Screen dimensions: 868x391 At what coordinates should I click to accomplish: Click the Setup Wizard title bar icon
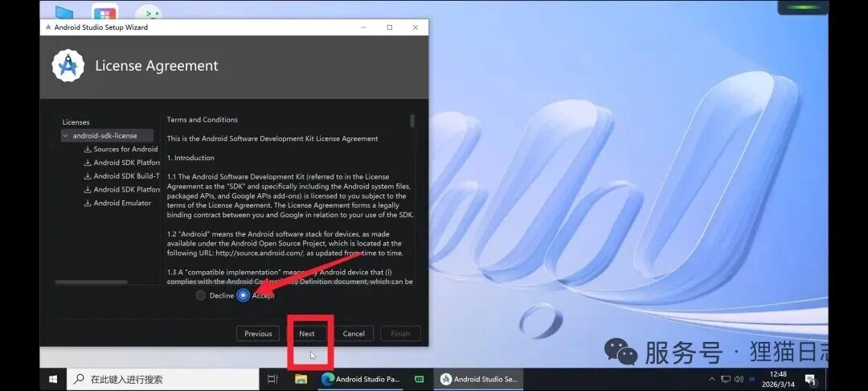coord(48,27)
